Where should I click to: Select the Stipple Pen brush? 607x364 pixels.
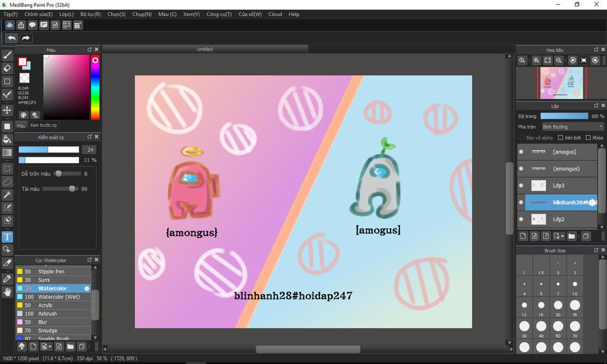pos(53,272)
